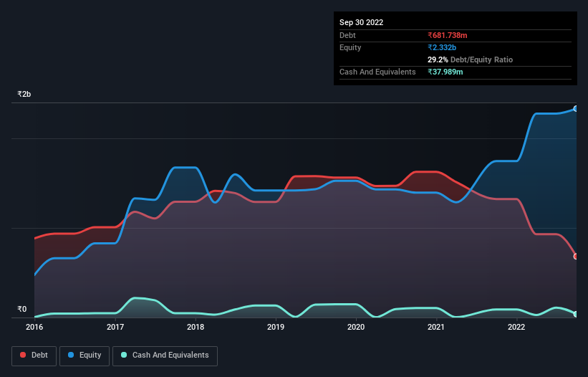Click the ₹0 y-axis label
This screenshot has height=377, width=588.
point(22,309)
